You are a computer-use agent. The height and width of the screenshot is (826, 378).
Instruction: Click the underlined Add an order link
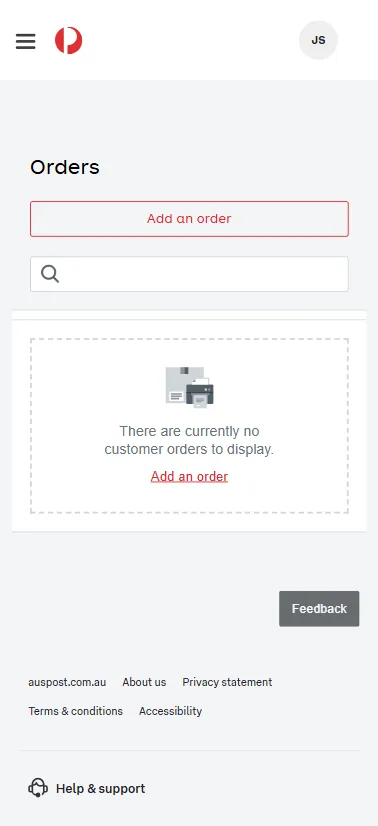click(189, 476)
